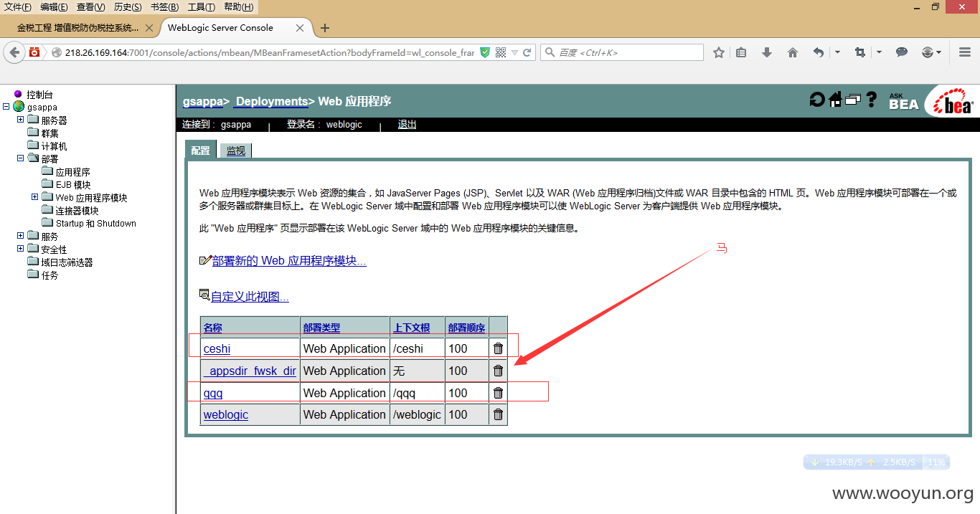Open the chat bubble icon in toolbar
Image resolution: width=980 pixels, height=514 pixels.
point(902,52)
